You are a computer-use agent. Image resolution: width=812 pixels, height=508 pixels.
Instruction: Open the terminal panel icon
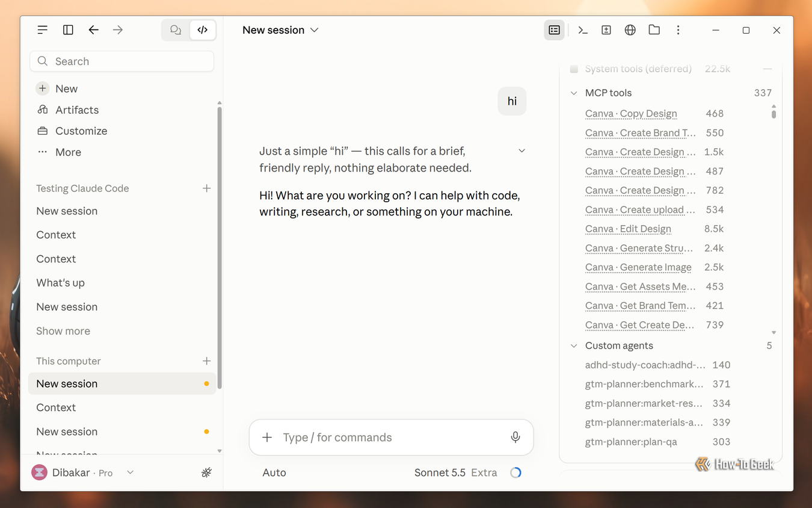click(582, 30)
